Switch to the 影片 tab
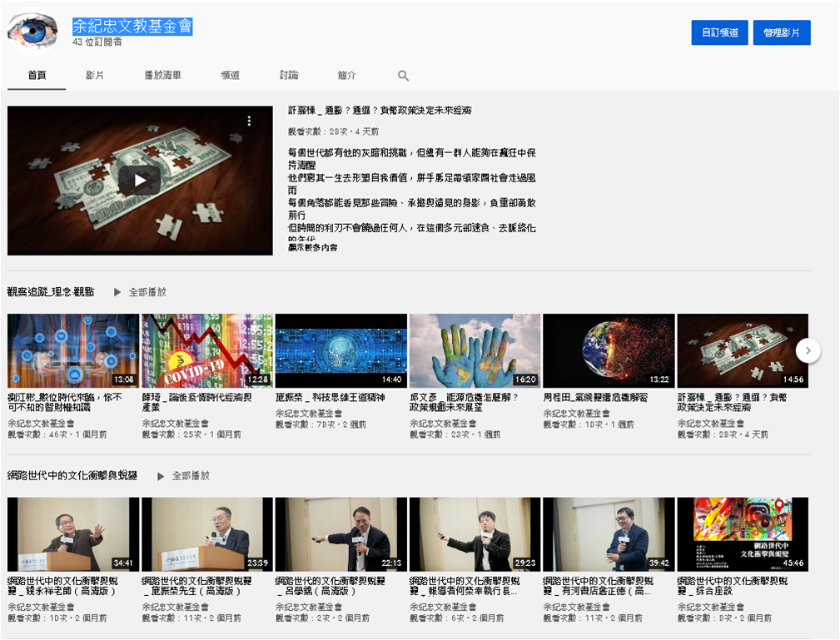The width and height of the screenshot is (840, 640). [95, 75]
